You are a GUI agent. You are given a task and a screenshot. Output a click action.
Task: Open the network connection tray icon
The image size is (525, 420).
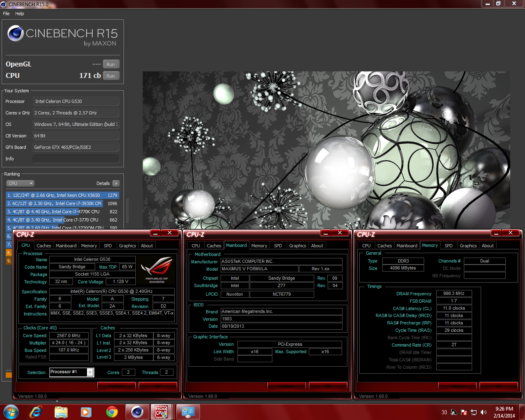[x=474, y=412]
